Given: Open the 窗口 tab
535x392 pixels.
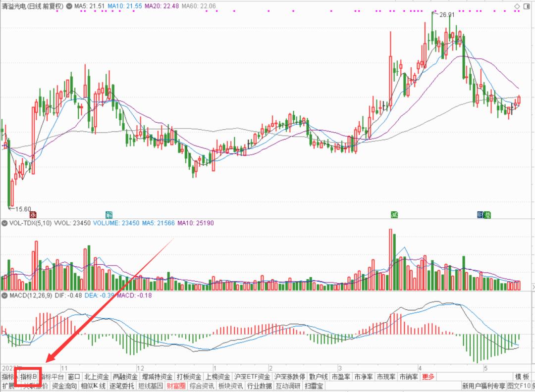Looking at the screenshot, I should pos(74,377).
